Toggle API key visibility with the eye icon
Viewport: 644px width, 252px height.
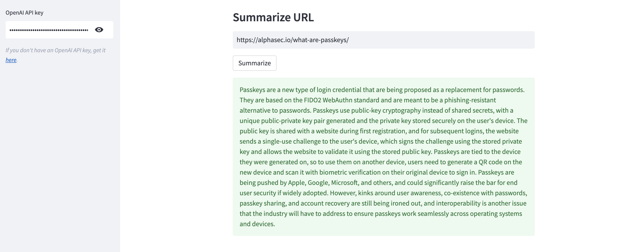(99, 29)
